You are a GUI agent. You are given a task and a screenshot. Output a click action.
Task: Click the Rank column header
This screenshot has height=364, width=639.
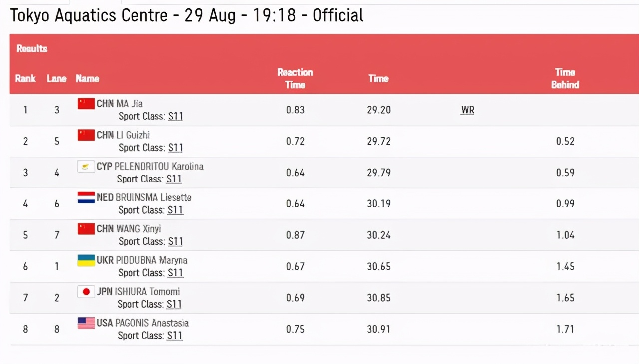click(25, 79)
